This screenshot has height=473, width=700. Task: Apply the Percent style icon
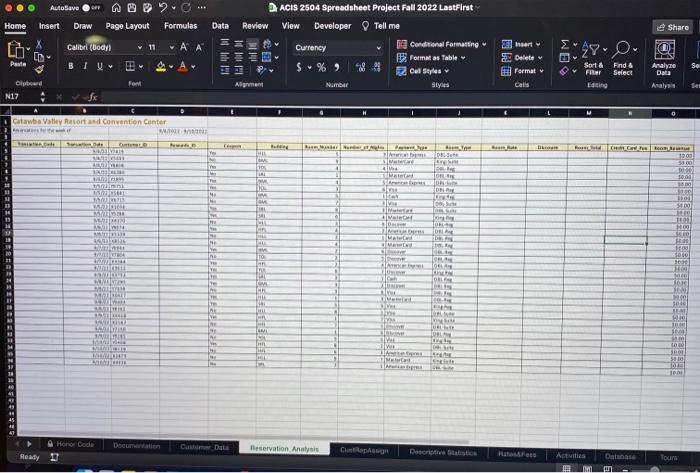321,67
